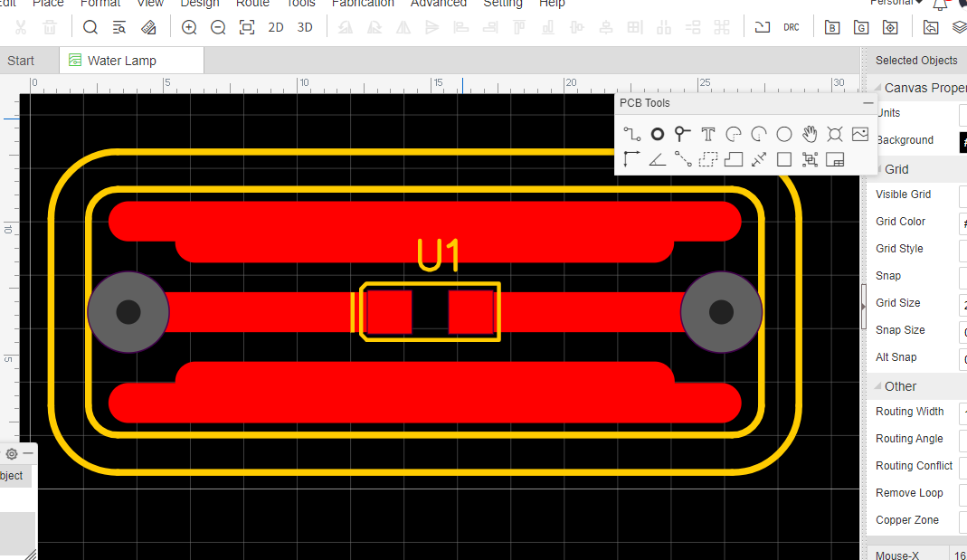Collapse the Grid section triangle
This screenshot has width=967, height=560.
[x=878, y=169]
